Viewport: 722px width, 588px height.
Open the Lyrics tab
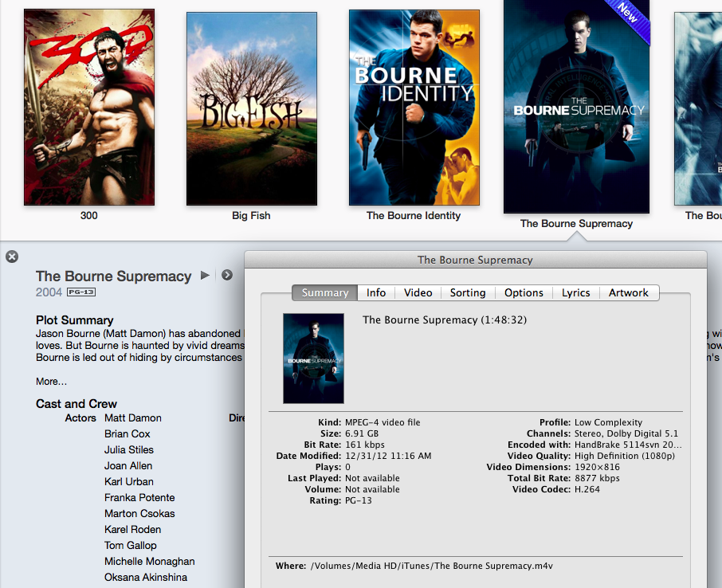tap(575, 293)
